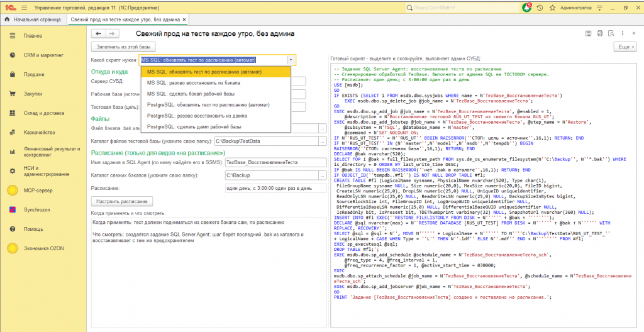Toggle the Какой скрипт нужен dropdown arrow
Viewport: 644px width, 332px height.
291,60
